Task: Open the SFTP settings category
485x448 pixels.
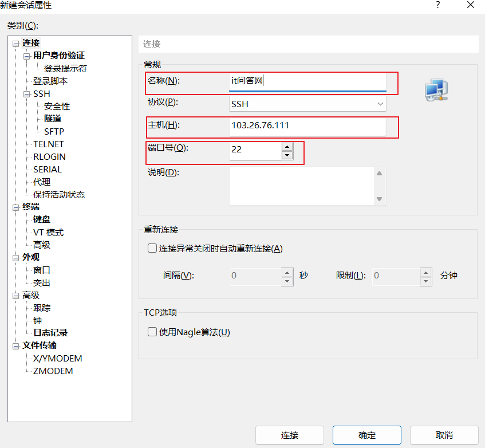Action: (x=54, y=131)
